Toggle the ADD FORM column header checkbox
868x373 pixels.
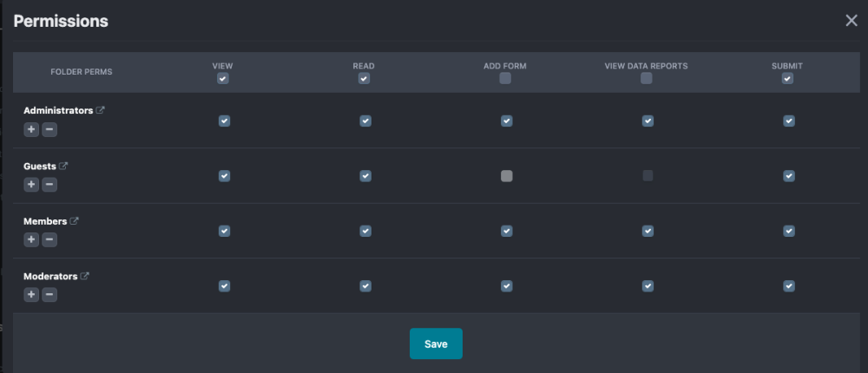505,79
